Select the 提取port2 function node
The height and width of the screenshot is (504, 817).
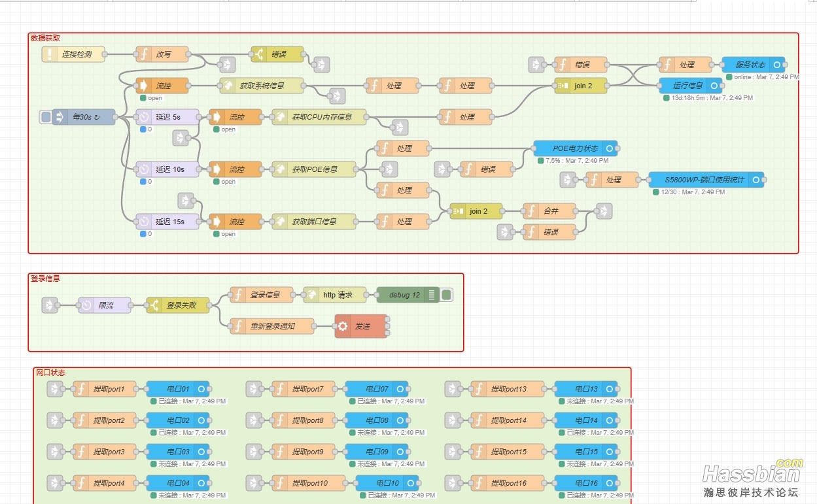tap(105, 420)
